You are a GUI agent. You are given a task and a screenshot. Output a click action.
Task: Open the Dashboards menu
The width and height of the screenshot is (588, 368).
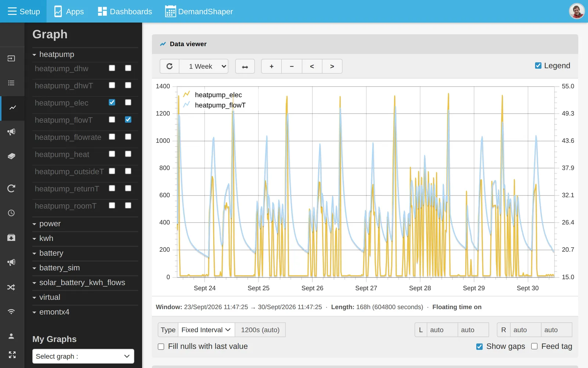(125, 11)
